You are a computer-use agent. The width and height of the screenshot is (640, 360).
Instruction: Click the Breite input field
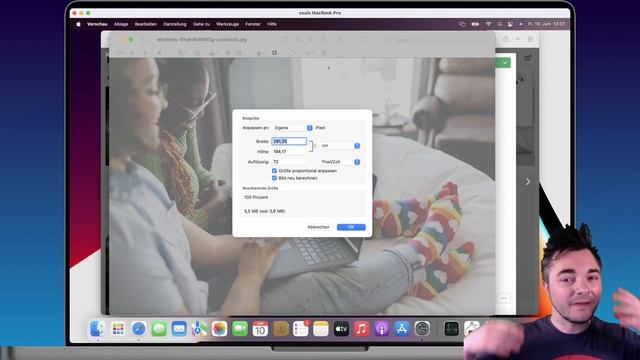pos(289,141)
